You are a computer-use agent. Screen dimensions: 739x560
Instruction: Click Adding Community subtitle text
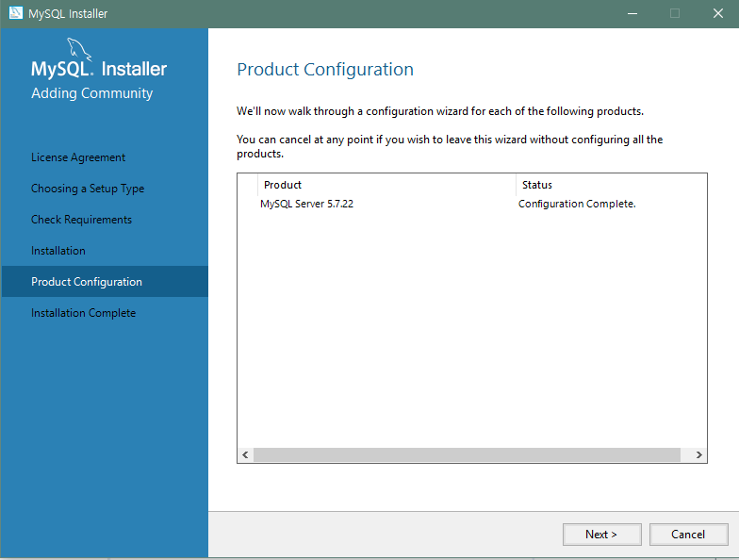pyautogui.click(x=92, y=93)
